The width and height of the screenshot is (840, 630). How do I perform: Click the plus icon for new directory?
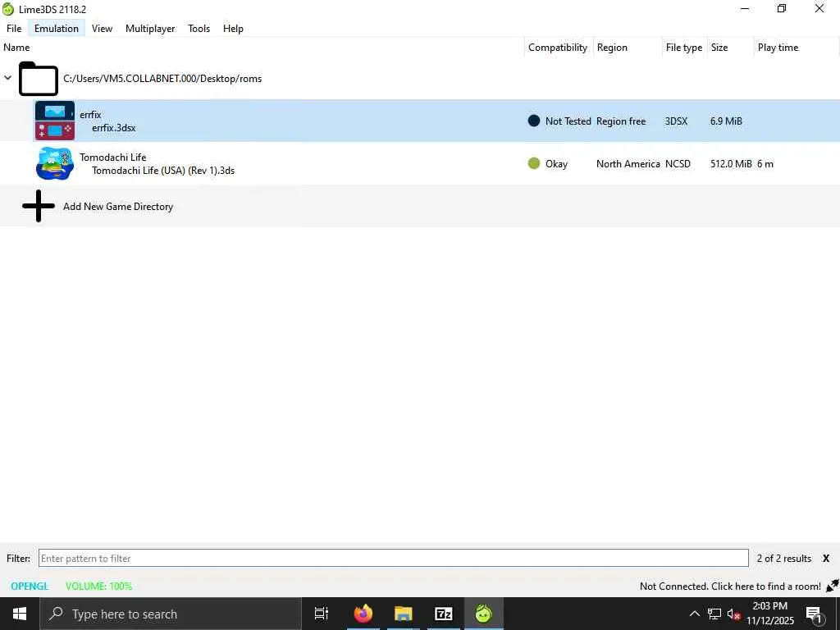pyautogui.click(x=38, y=206)
